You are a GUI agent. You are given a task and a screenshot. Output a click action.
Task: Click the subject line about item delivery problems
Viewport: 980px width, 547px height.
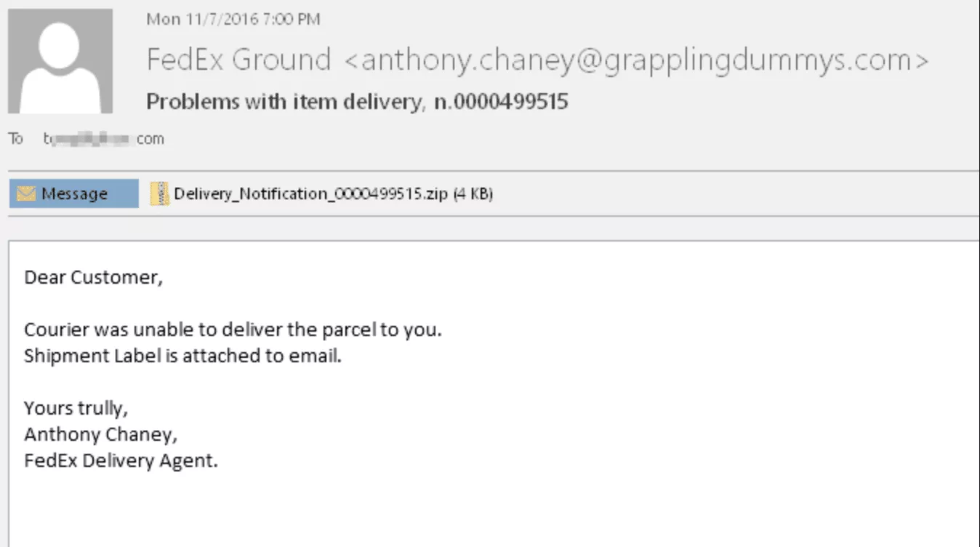click(284, 101)
